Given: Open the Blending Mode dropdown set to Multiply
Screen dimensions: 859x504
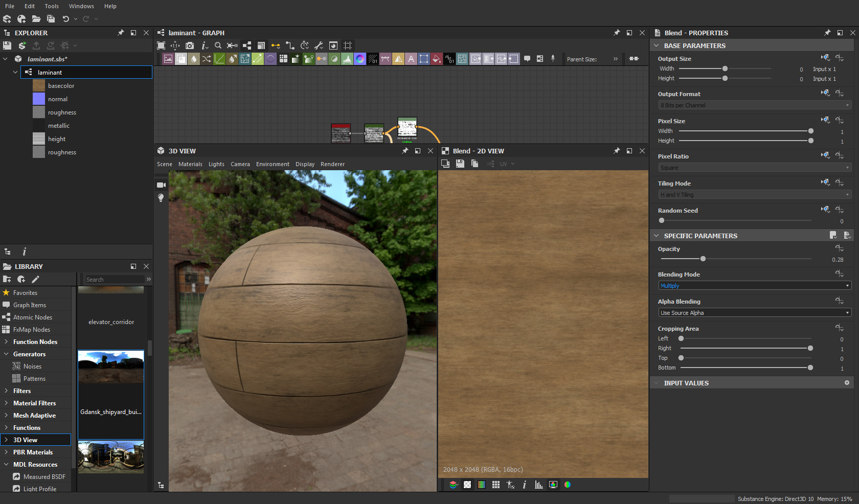Looking at the screenshot, I should pos(753,285).
